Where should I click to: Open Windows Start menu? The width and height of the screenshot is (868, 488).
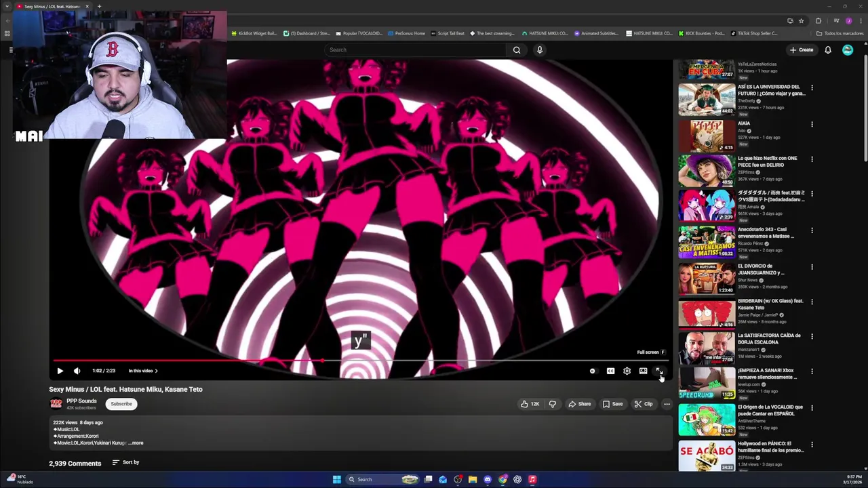(x=336, y=479)
